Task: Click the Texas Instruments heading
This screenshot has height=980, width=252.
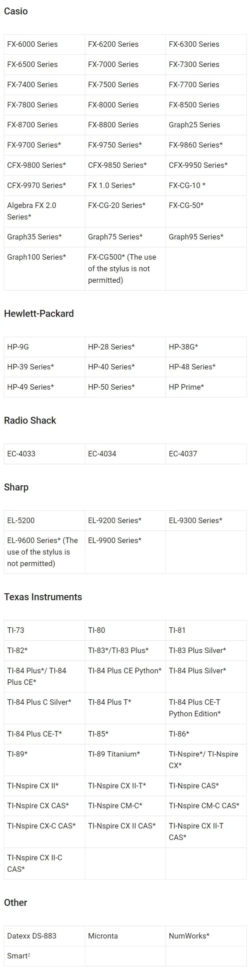Action: coord(43,597)
